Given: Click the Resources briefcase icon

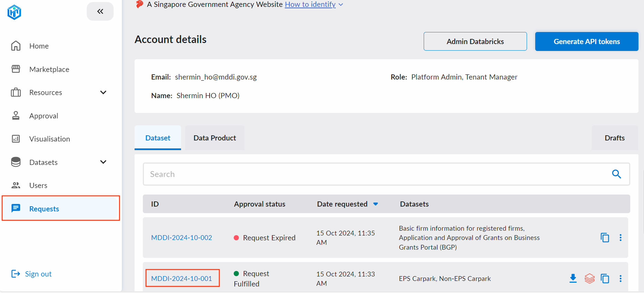Looking at the screenshot, I should pyautogui.click(x=16, y=92).
